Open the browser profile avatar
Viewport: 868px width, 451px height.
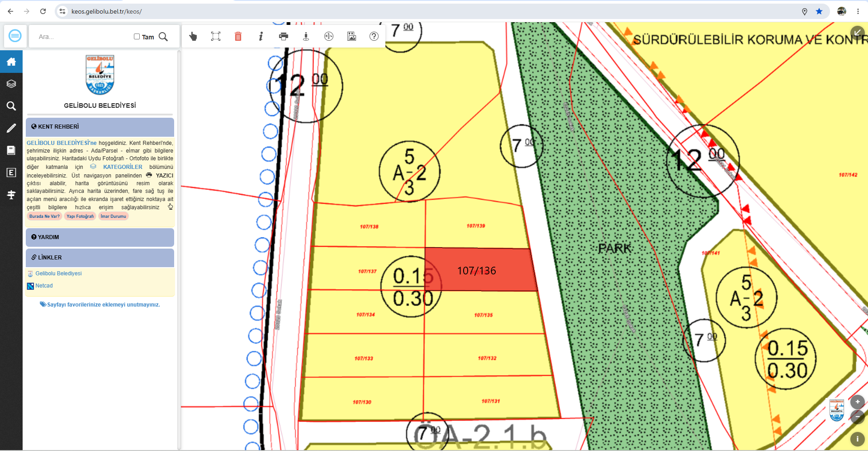click(x=842, y=11)
